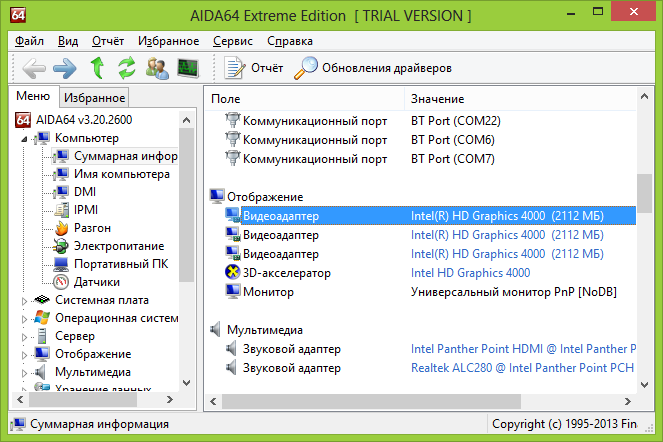Select the 3D-акселератор row icon
The image size is (663, 442).
(233, 272)
